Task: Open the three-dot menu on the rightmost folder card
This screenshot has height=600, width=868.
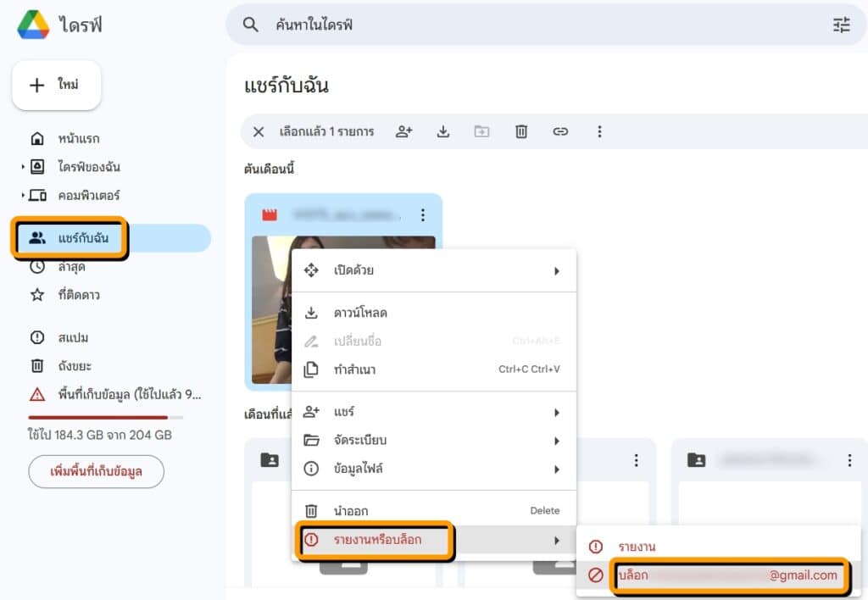Action: 849,460
